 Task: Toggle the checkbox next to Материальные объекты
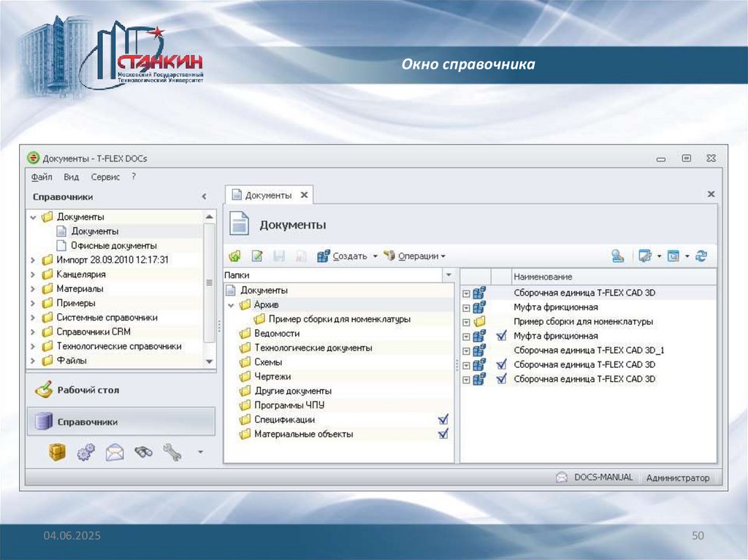click(x=443, y=434)
